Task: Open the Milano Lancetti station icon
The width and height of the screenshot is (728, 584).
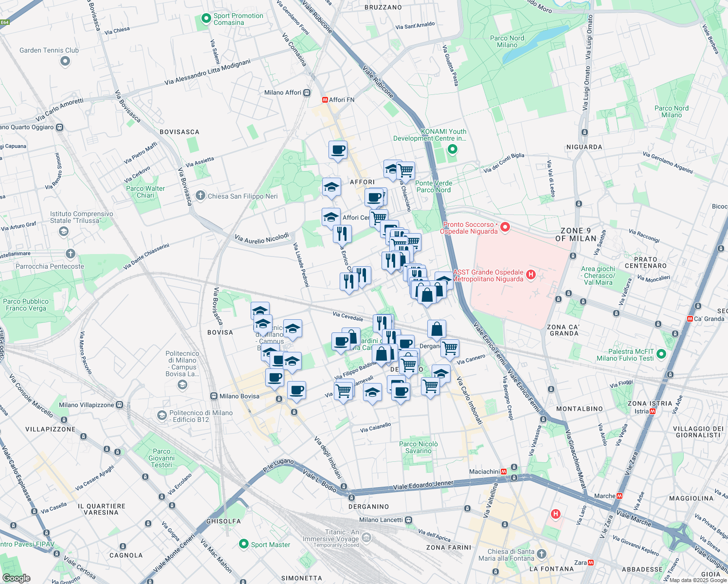Action: [408, 520]
